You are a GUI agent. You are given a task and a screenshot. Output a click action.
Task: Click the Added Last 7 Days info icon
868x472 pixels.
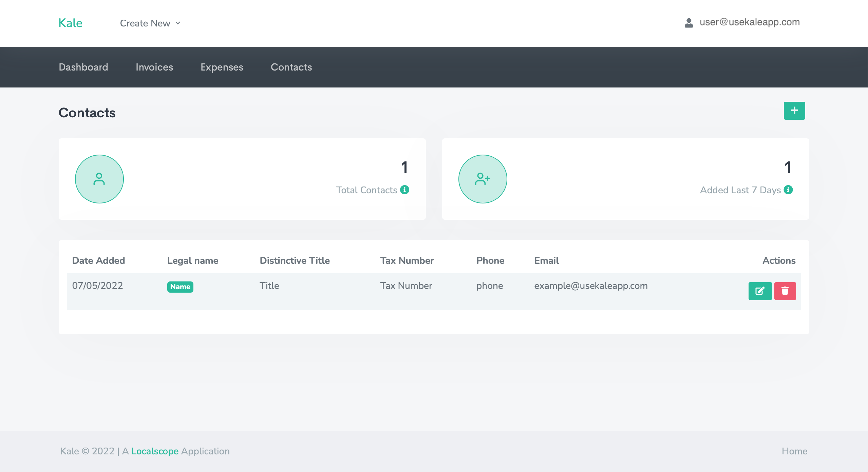tap(788, 190)
